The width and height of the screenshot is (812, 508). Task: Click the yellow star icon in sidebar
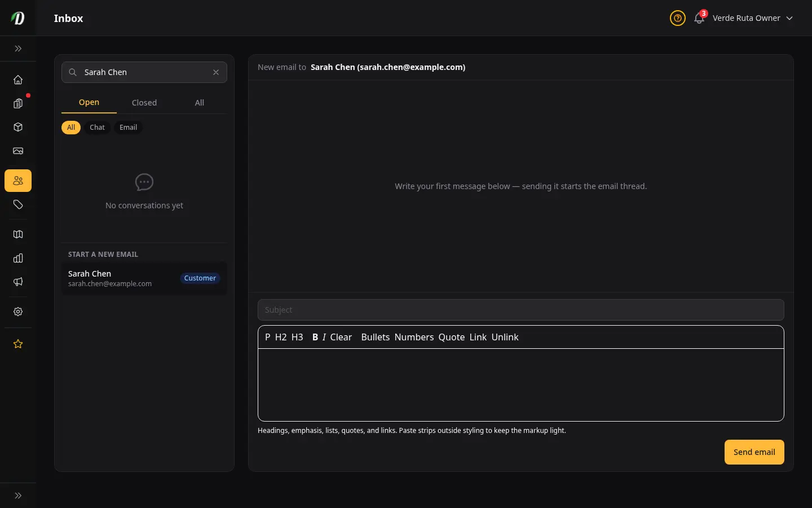point(18,344)
